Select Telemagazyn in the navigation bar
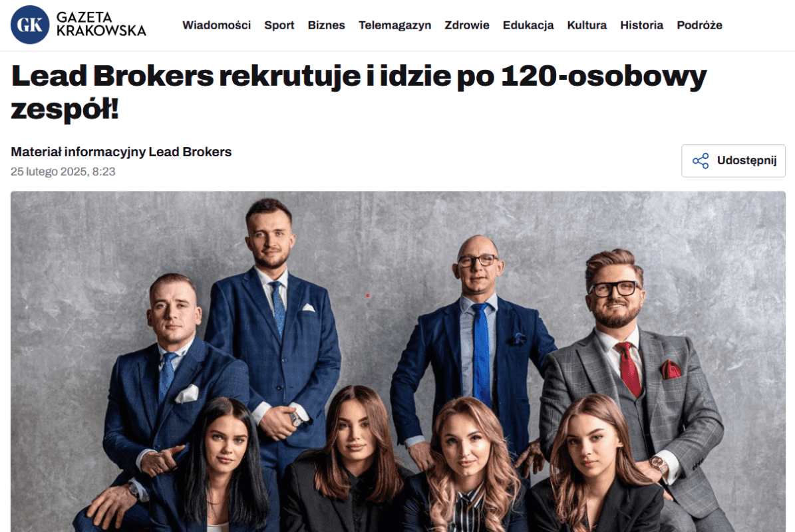 pos(395,25)
